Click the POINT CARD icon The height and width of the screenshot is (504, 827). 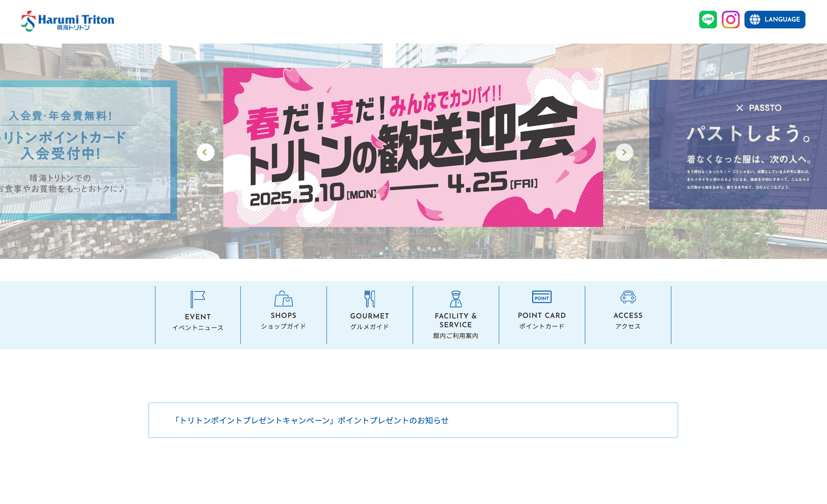pyautogui.click(x=541, y=297)
